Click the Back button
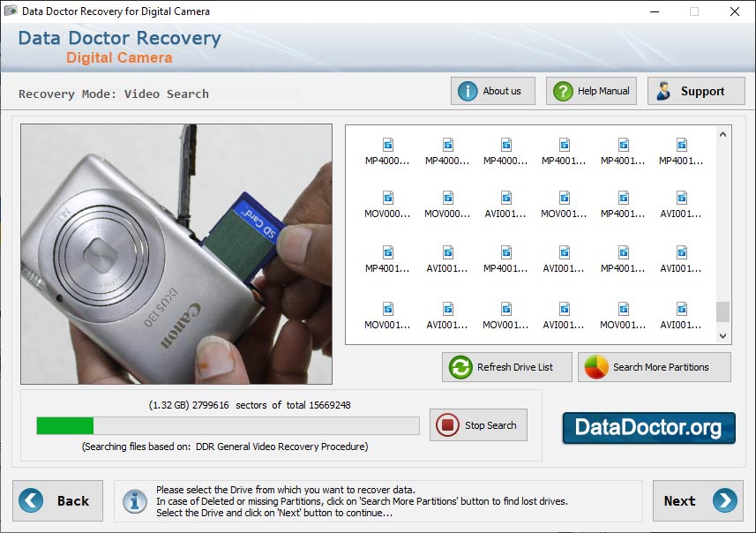 58,500
